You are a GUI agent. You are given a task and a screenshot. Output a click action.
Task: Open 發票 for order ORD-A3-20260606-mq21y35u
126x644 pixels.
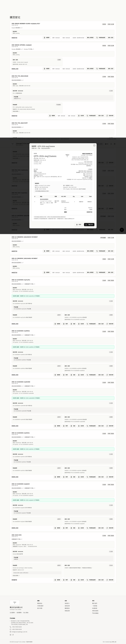pyautogui.click(x=65, y=324)
